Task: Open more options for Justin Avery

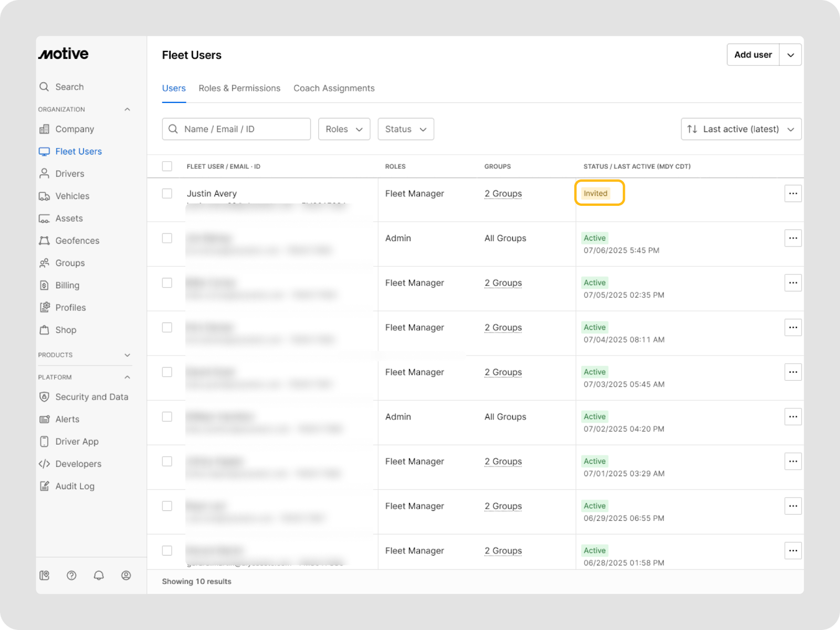Action: click(793, 194)
